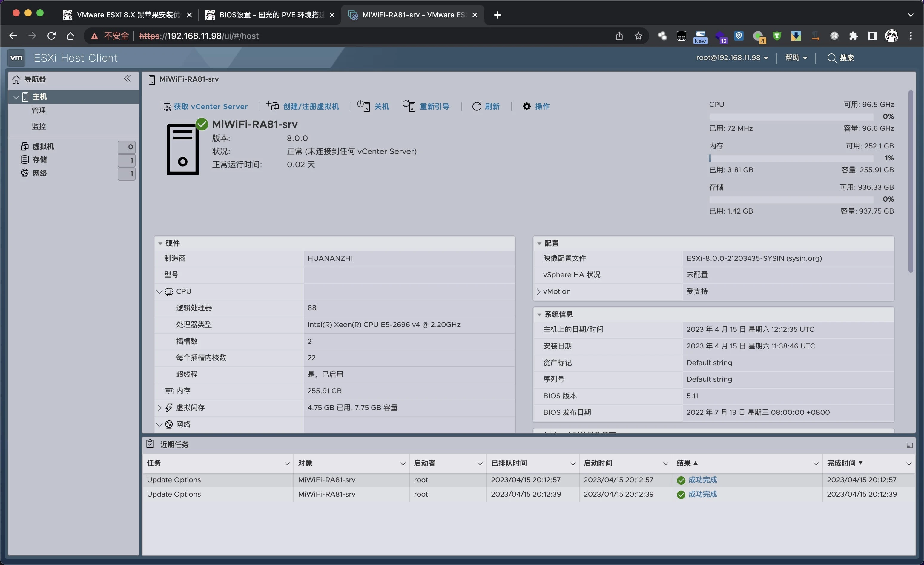Switch to the BIOS settings browser tab
The image size is (924, 565).
(x=268, y=15)
